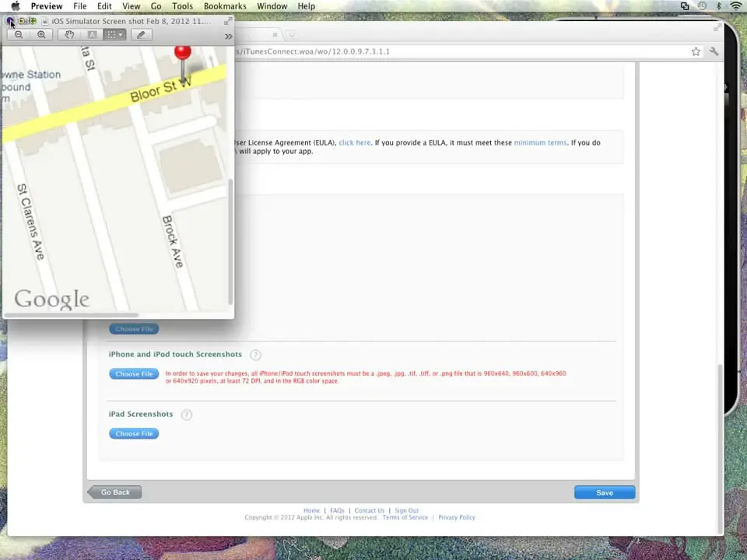747x560 pixels.
Task: Open the "minimum terms" link
Action: pos(540,142)
